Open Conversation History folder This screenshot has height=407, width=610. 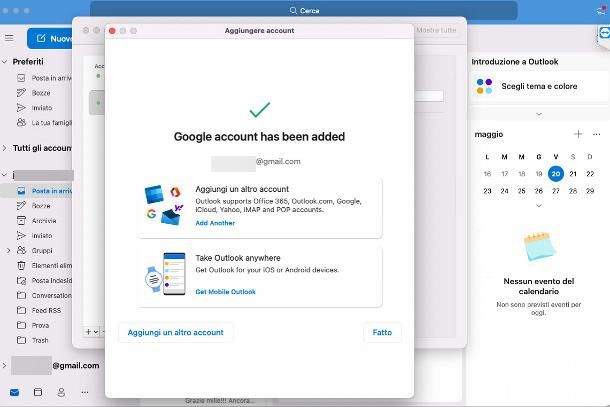coord(44,295)
